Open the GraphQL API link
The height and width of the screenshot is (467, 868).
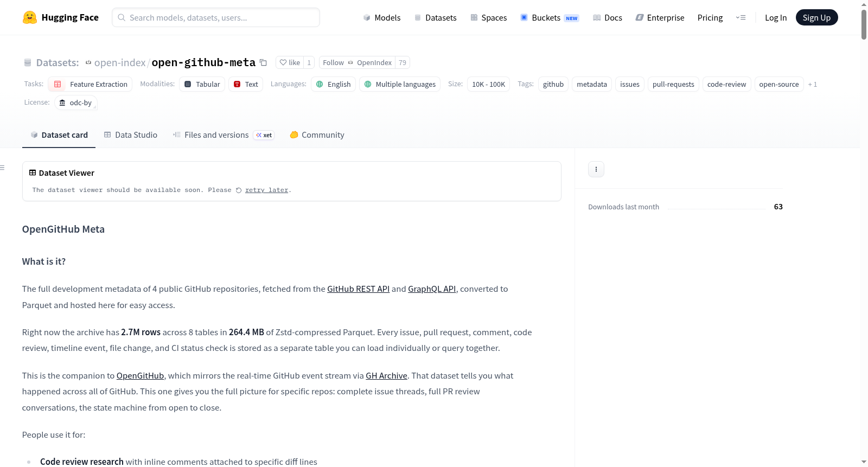click(432, 289)
